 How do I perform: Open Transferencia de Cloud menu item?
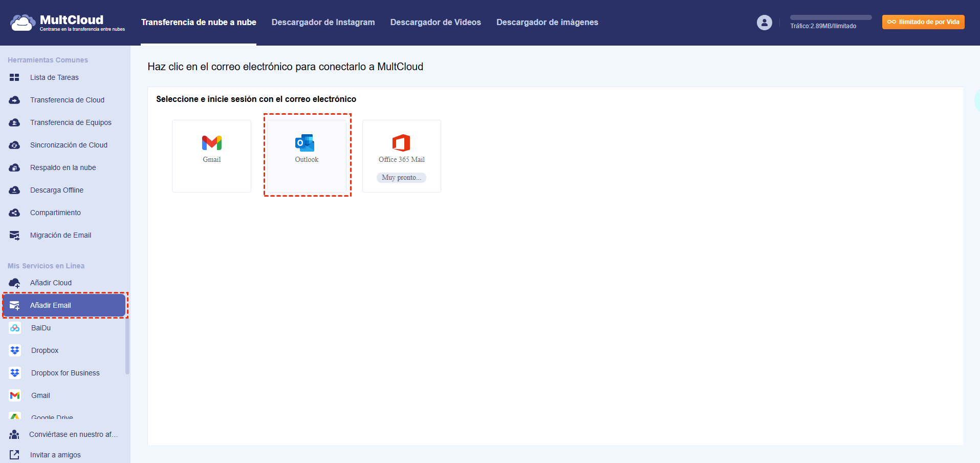pos(67,100)
